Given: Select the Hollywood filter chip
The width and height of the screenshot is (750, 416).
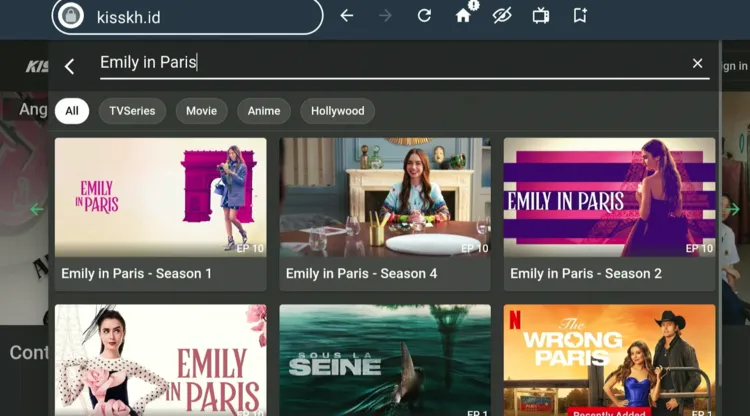Looking at the screenshot, I should tap(337, 111).
